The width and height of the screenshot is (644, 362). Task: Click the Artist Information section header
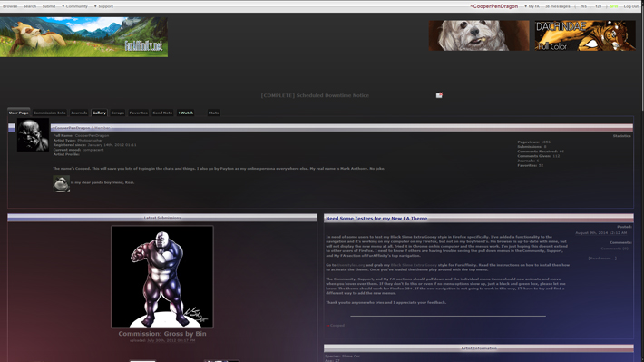tap(479, 348)
